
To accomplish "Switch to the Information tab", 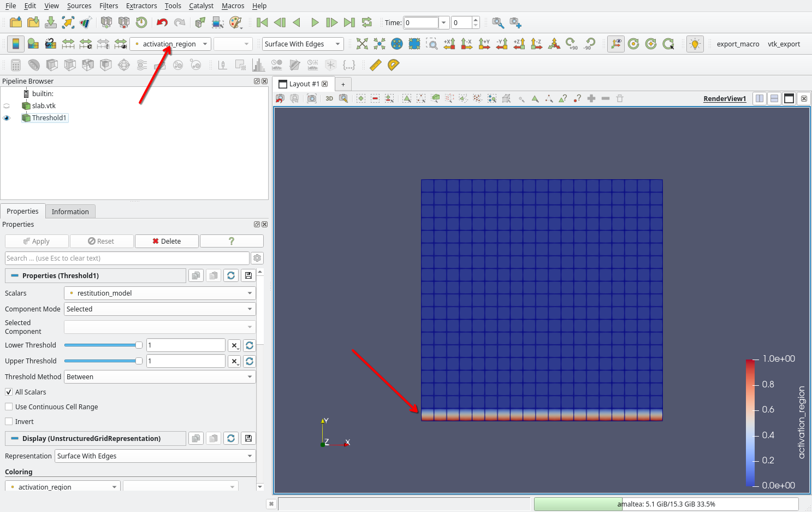I will (x=70, y=211).
